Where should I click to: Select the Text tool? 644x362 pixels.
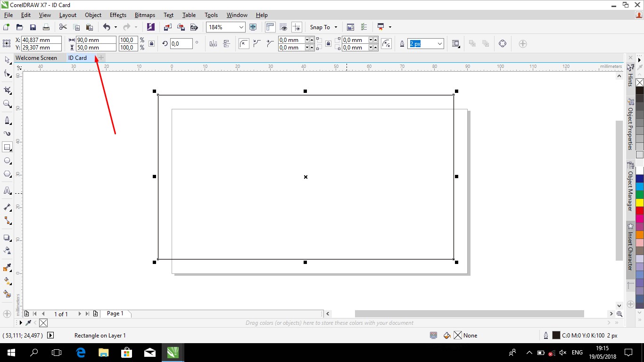7,190
